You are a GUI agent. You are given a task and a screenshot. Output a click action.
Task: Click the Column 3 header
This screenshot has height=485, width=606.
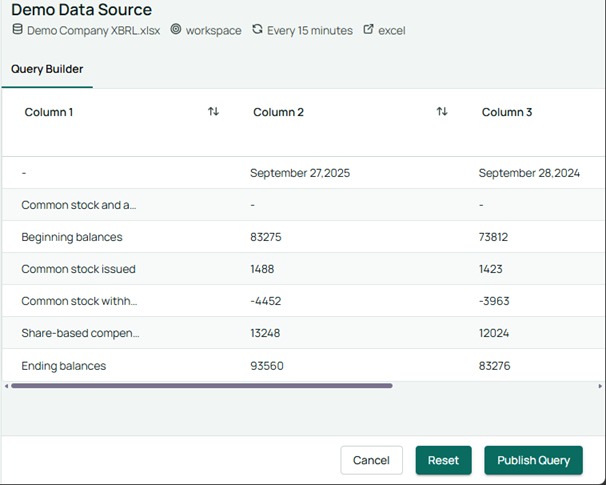[x=507, y=112]
